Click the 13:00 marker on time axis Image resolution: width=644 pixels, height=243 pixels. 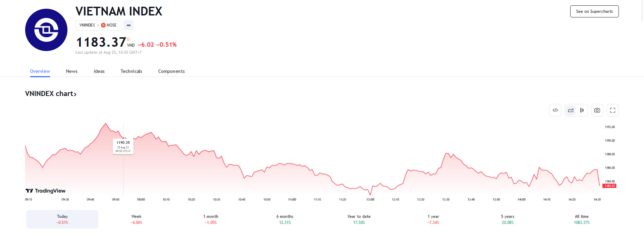370,199
